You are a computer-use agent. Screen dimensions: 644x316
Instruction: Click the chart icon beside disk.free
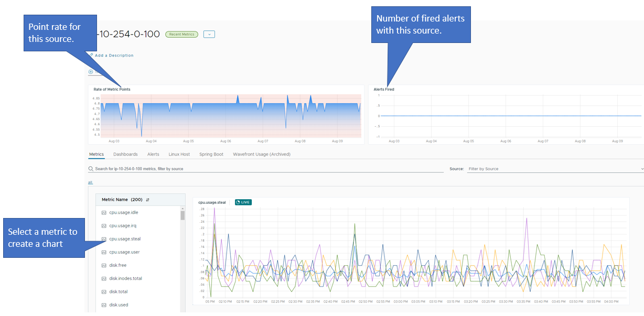click(104, 265)
